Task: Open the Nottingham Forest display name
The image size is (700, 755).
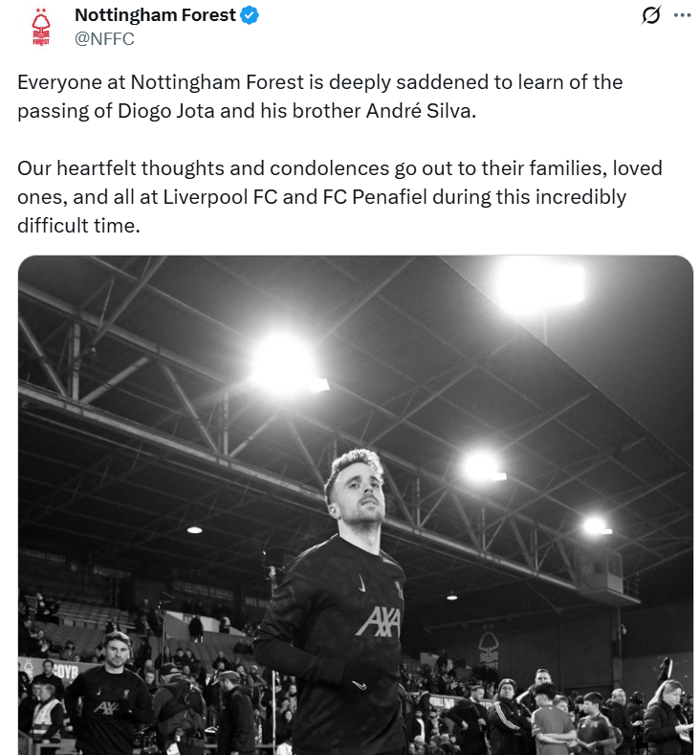Action: pyautogui.click(x=155, y=15)
